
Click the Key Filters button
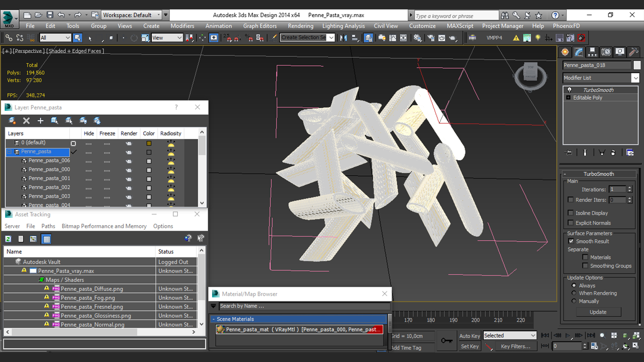pyautogui.click(x=516, y=347)
